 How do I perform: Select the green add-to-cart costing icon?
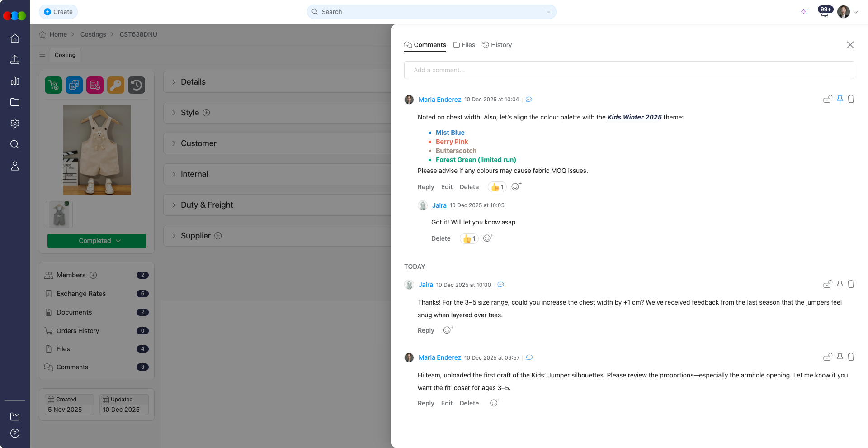(x=53, y=85)
